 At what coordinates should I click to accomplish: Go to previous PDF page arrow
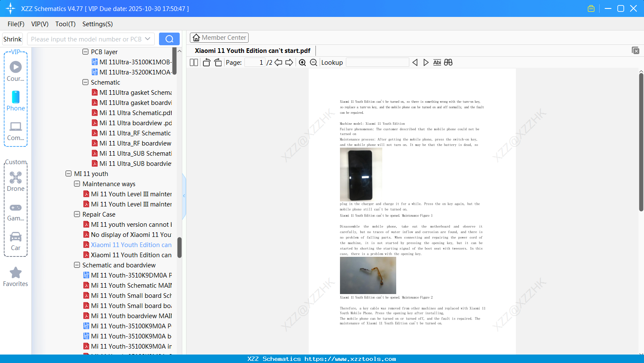click(278, 63)
